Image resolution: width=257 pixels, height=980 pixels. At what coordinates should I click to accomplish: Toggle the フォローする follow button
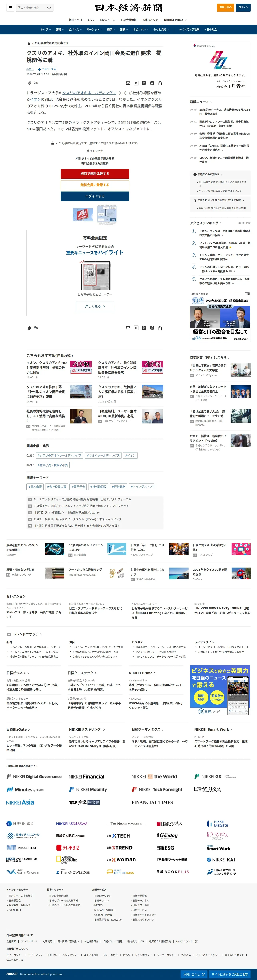[46, 69]
